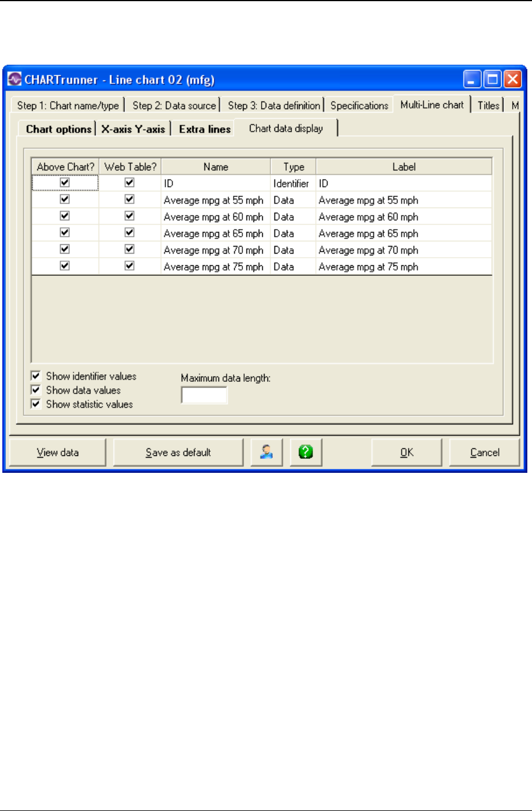Screen dimensions: 532x811
Task: Select the ID cell in Name column
Action: pyautogui.click(x=216, y=183)
